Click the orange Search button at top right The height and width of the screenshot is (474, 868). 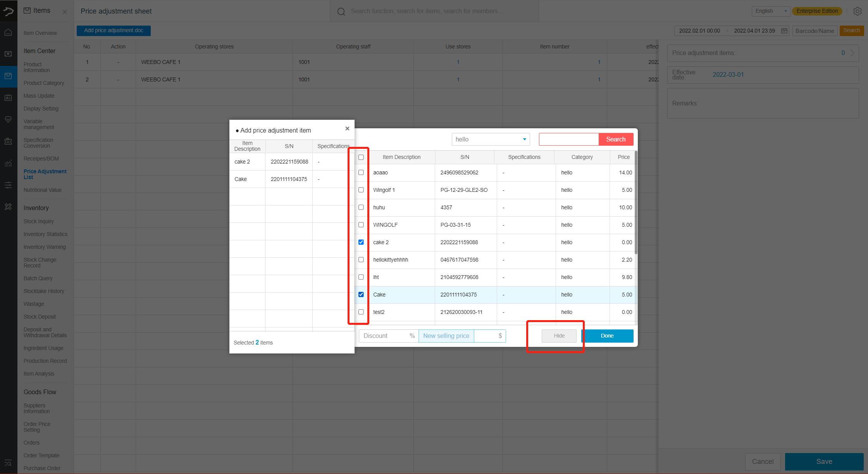pyautogui.click(x=851, y=31)
